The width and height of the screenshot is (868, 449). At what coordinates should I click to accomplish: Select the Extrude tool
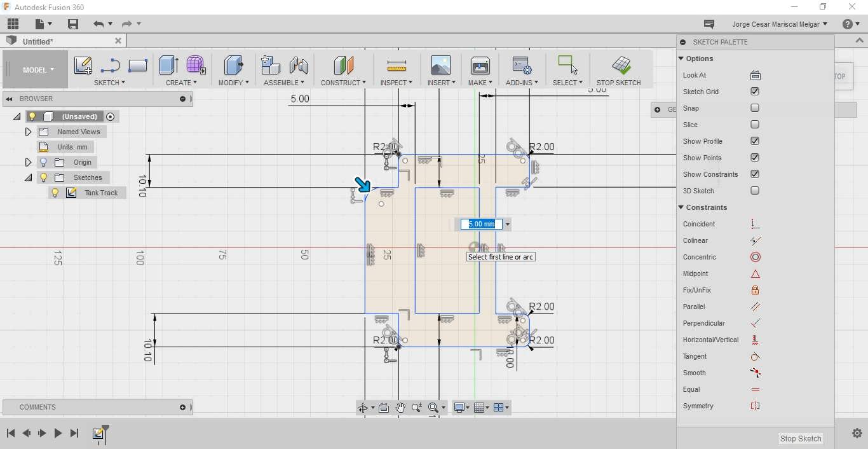point(168,66)
